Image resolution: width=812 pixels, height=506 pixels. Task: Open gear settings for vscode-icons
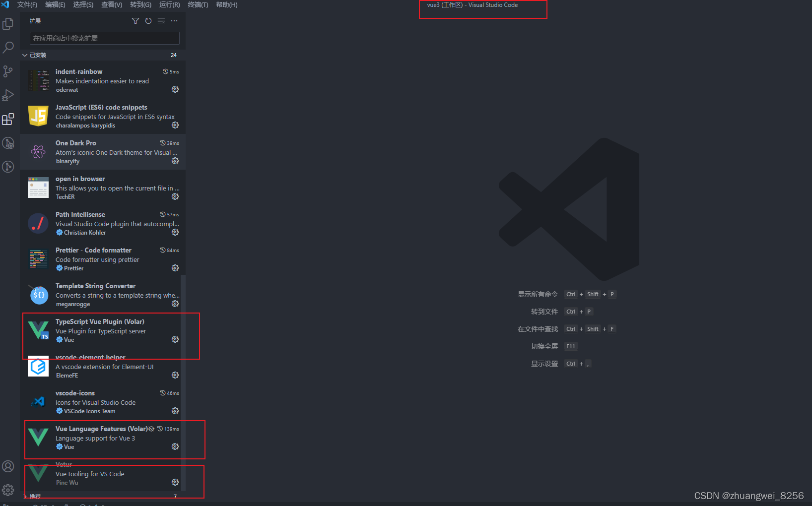tap(175, 411)
